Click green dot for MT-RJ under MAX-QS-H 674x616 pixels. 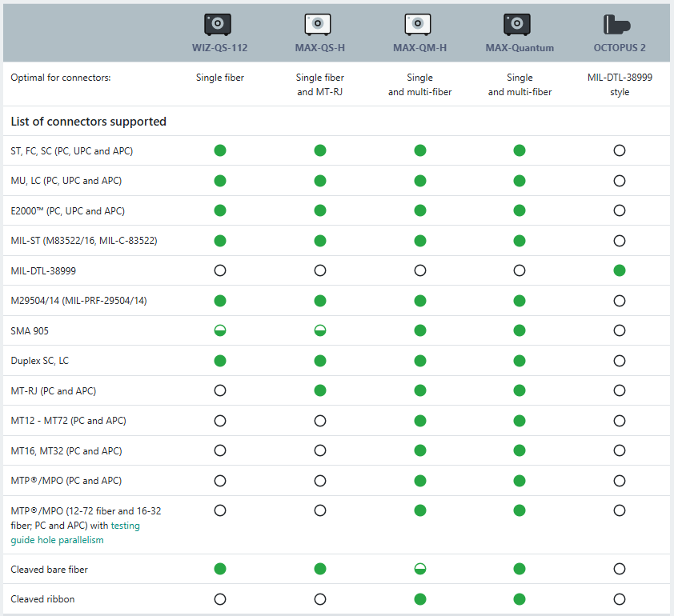[320, 390]
